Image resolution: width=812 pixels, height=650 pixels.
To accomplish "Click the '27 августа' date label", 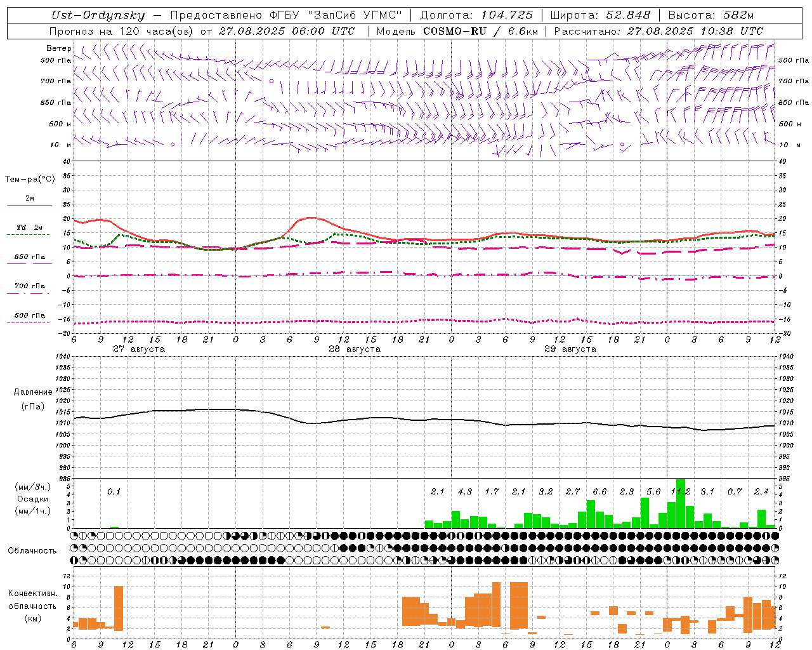I will tap(139, 349).
